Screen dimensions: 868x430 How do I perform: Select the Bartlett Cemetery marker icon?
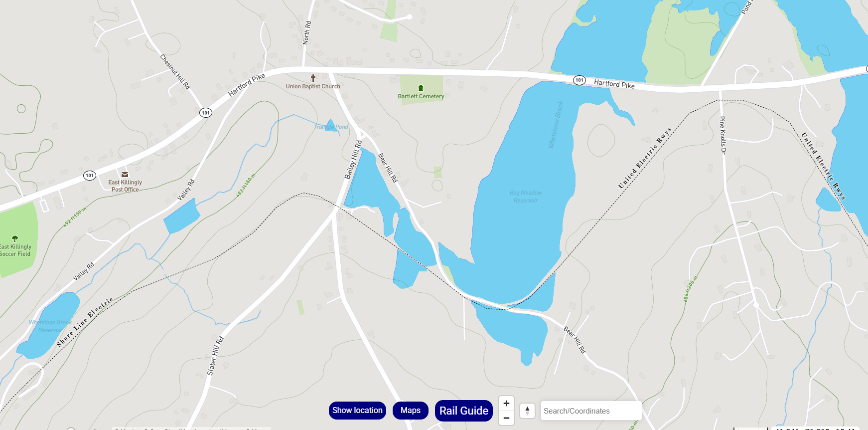pyautogui.click(x=421, y=88)
